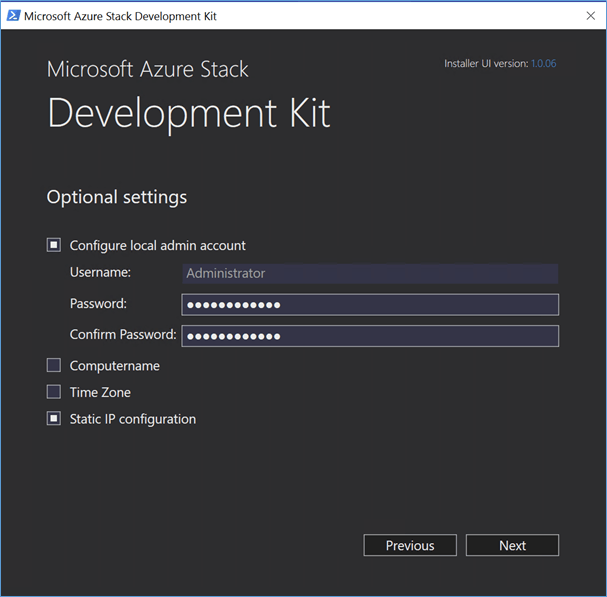Viewport: 607px width, 597px height.
Task: Click the Computername label
Action: pos(115,366)
